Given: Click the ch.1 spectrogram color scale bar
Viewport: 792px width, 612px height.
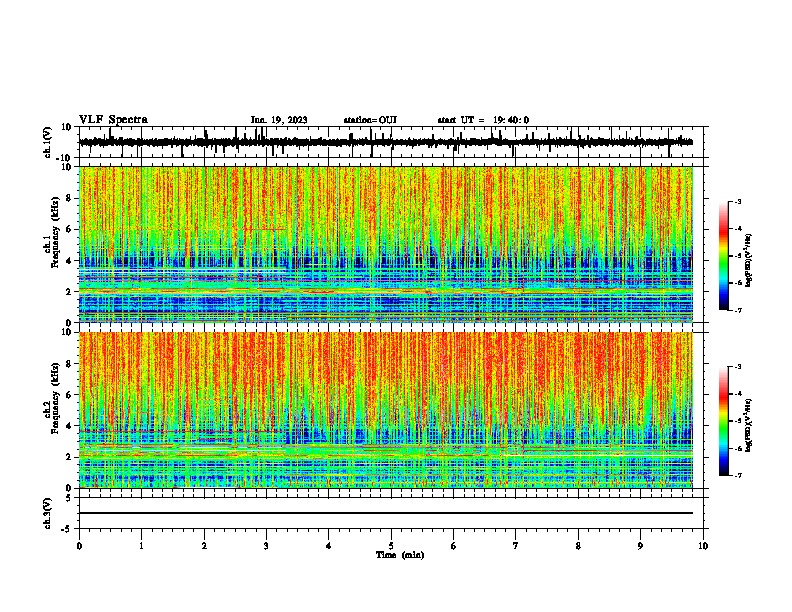Looking at the screenshot, I should point(724,256).
